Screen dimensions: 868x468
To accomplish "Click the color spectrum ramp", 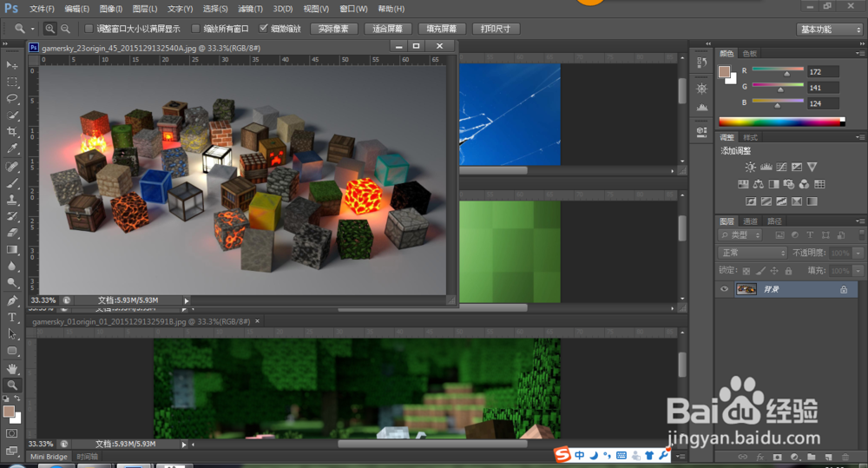I will tap(782, 122).
